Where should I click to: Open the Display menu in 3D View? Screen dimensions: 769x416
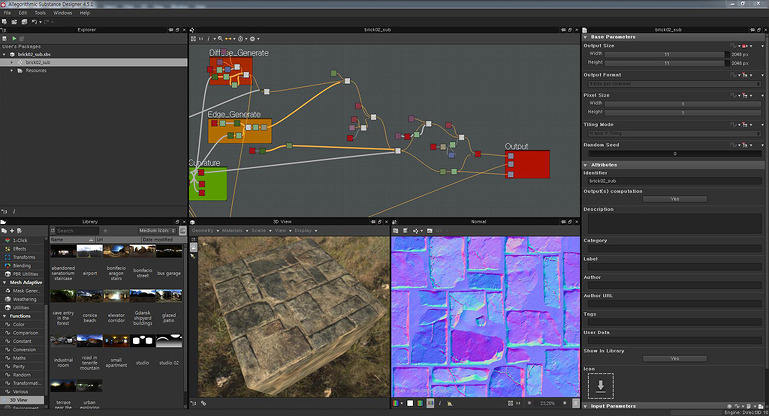point(303,231)
